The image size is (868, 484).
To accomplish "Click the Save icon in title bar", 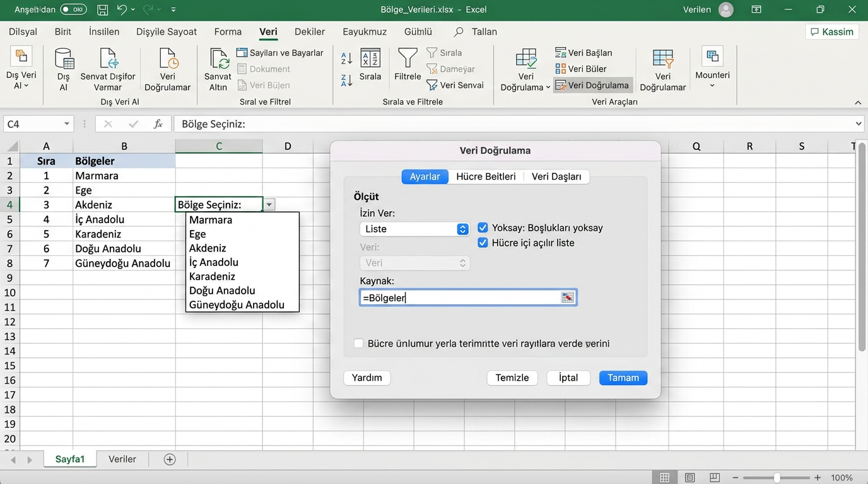I will (x=103, y=9).
